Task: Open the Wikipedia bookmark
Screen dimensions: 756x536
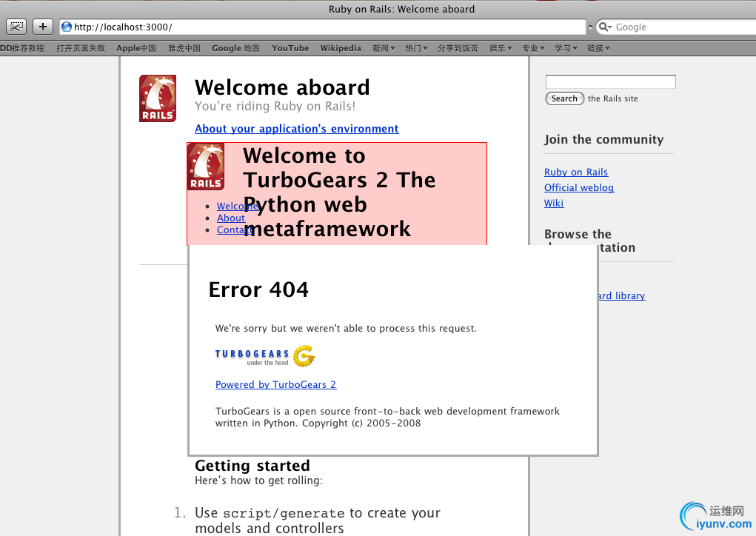Action: click(341, 48)
